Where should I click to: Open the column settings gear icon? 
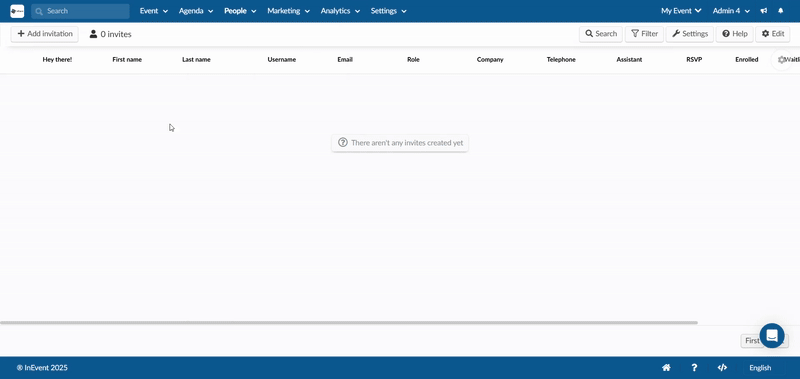click(x=782, y=60)
